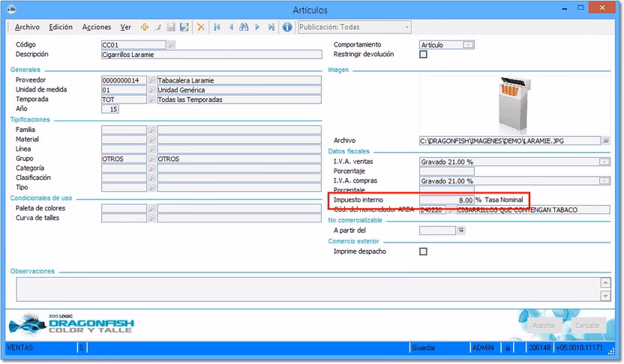Open the Acciones menu

pyautogui.click(x=96, y=27)
